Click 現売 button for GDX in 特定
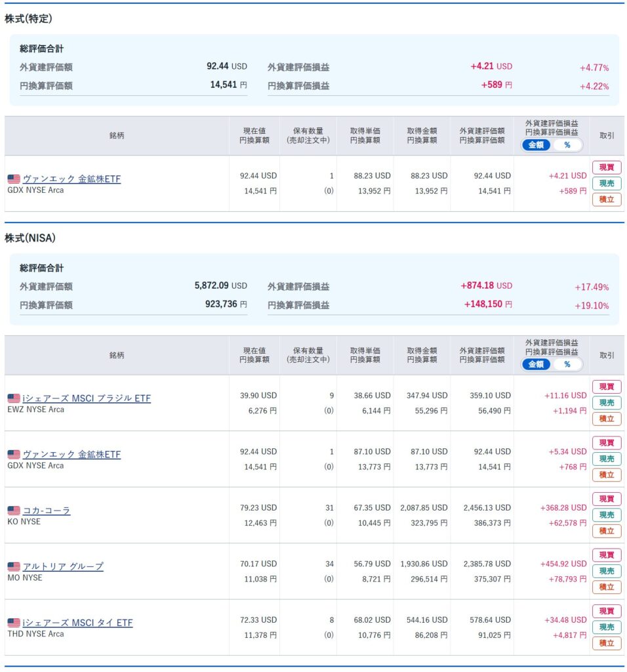This screenshot has height=672, width=627. tap(607, 184)
